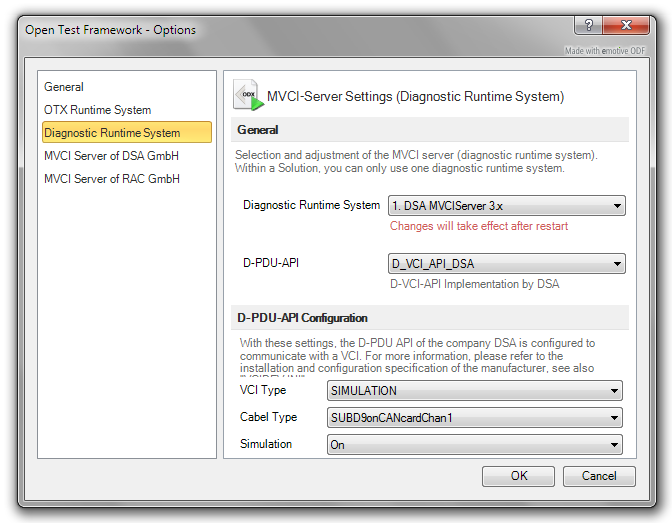The height and width of the screenshot is (523, 672).
Task: Confirm settings with the OK button
Action: [x=518, y=476]
